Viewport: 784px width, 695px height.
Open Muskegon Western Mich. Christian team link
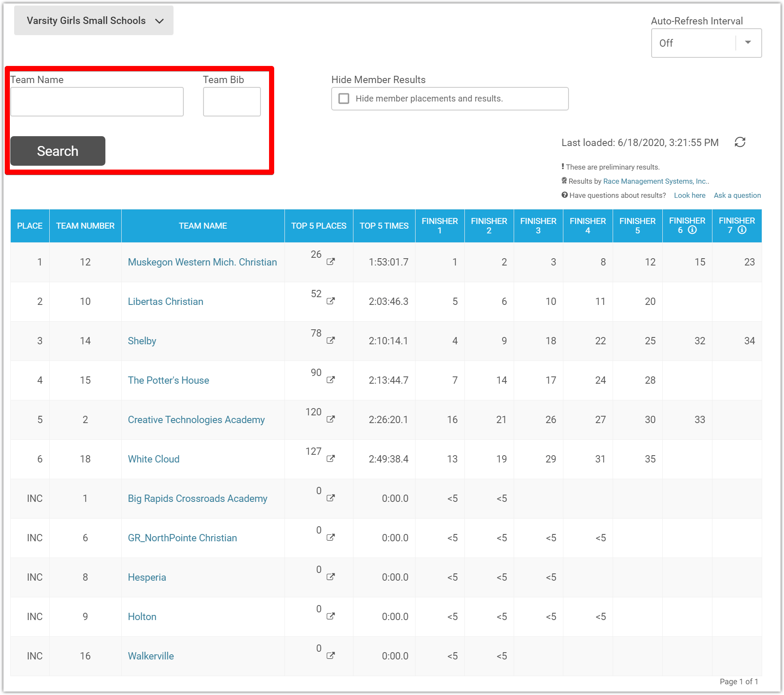click(202, 262)
